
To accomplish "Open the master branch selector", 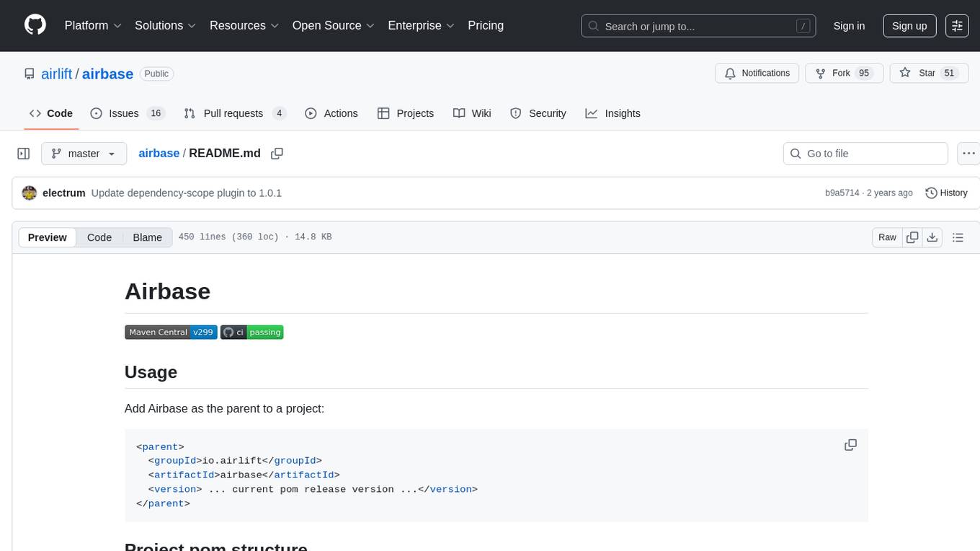I will [84, 154].
